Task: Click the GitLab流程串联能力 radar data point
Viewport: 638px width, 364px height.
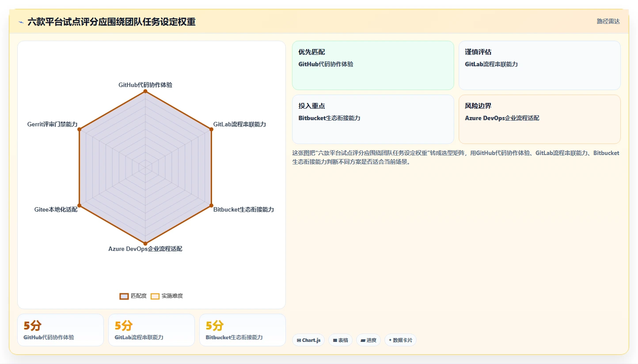Action: tap(211, 129)
